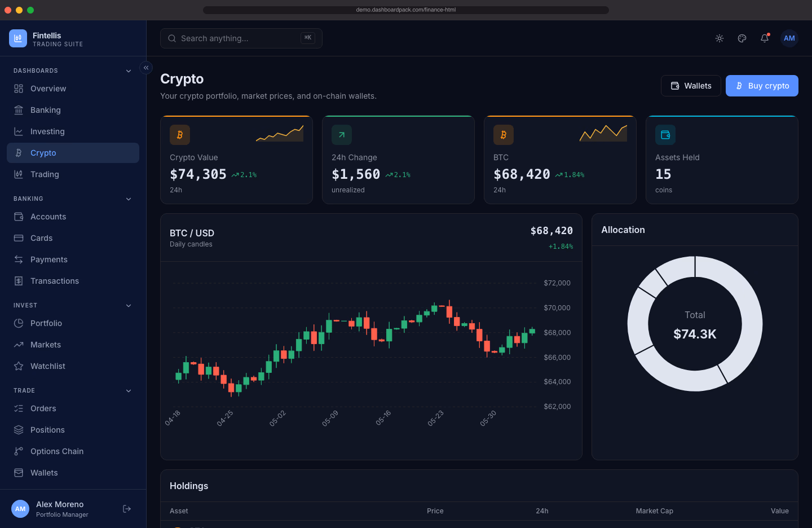Toggle light/dark theme sun icon
The image size is (812, 528).
[x=720, y=38]
